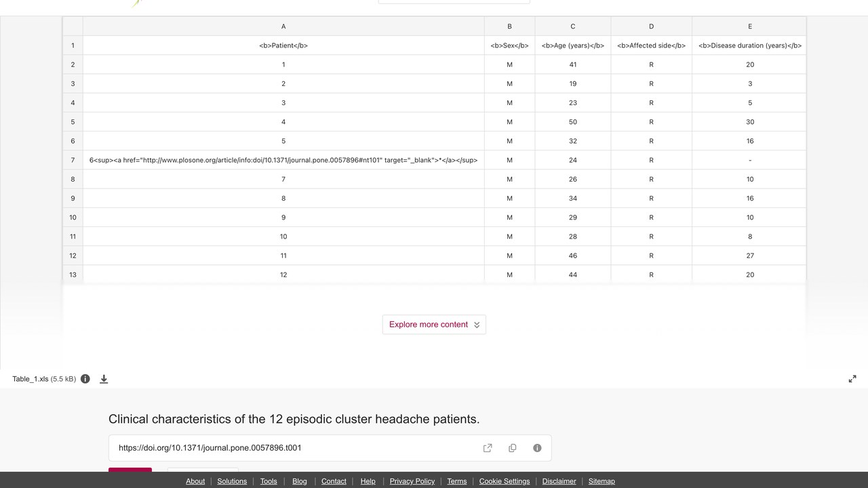Select column header A
Viewport: 868px width, 488px height.
coord(283,26)
